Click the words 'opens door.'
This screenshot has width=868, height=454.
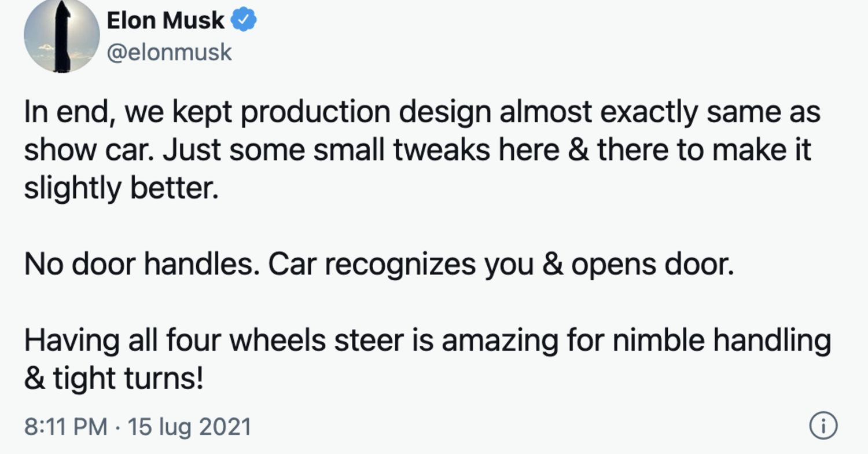pyautogui.click(x=653, y=266)
